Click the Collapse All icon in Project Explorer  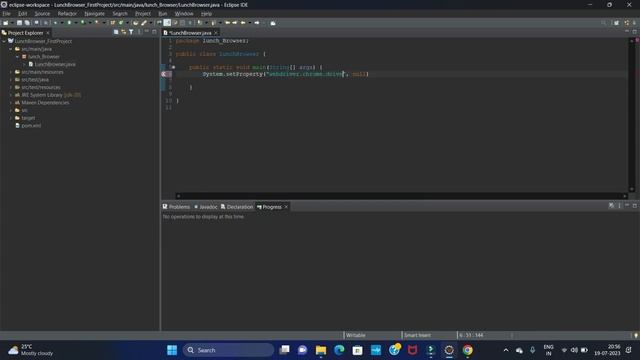click(116, 32)
